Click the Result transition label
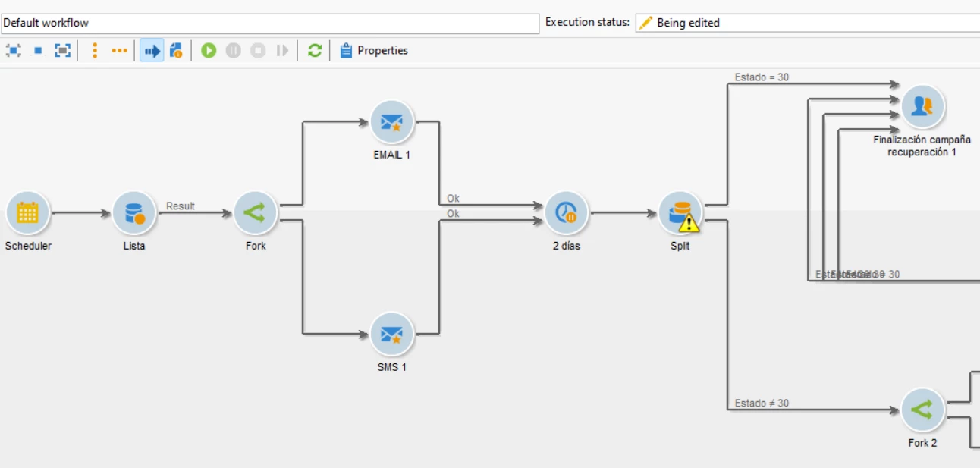This screenshot has height=468, width=980. (x=181, y=206)
